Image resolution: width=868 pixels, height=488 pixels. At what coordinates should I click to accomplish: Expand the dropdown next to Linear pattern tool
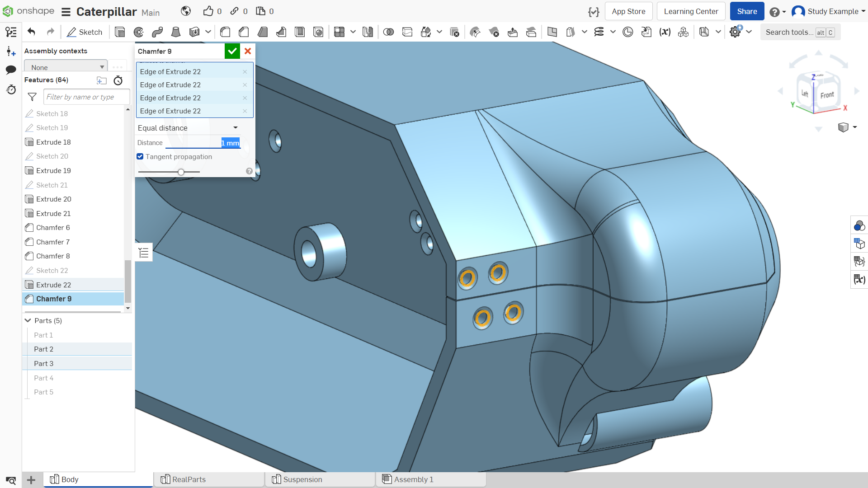point(353,32)
